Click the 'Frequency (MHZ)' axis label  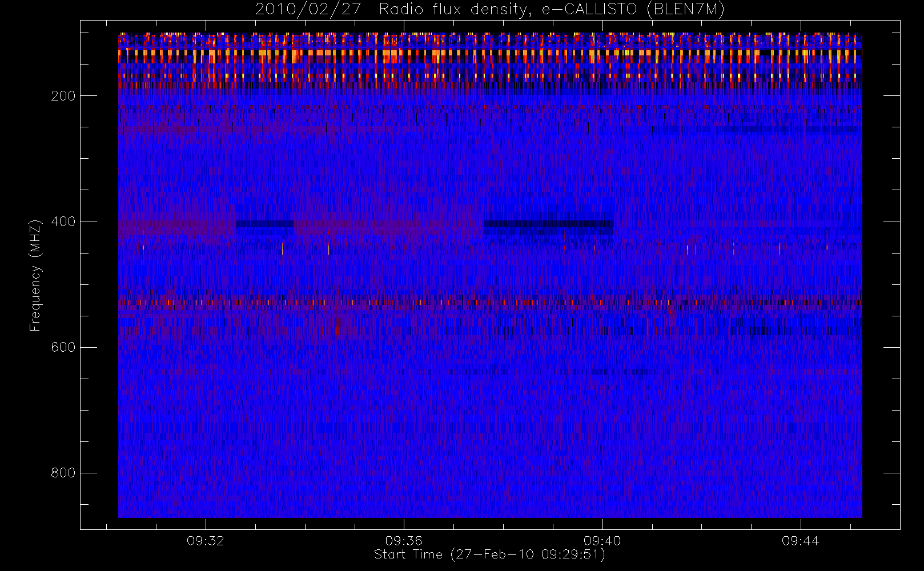[x=35, y=275]
